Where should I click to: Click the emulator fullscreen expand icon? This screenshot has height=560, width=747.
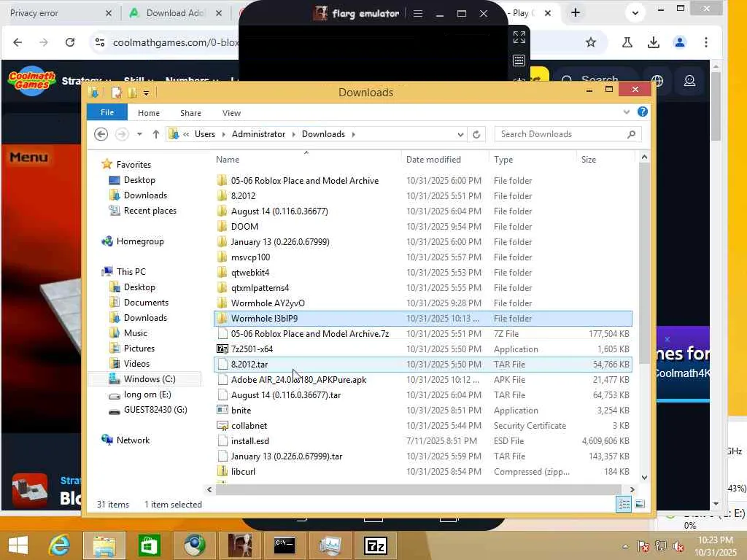tap(519, 37)
